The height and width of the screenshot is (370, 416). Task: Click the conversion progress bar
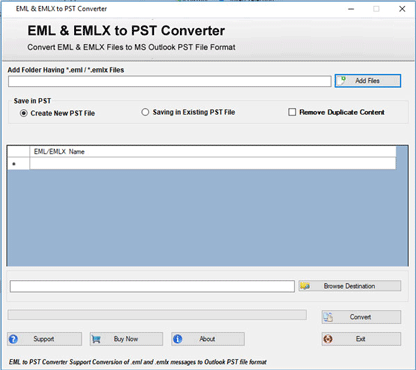157,315
